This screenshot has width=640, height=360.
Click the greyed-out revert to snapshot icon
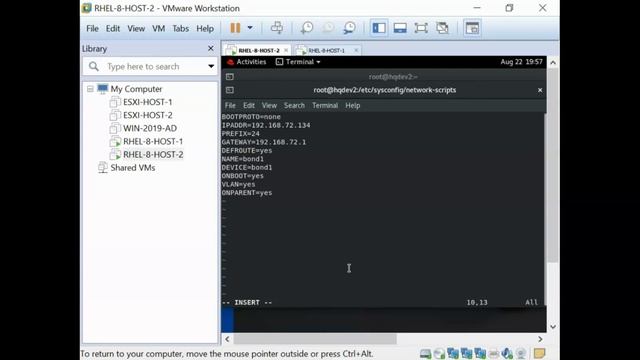point(328,28)
